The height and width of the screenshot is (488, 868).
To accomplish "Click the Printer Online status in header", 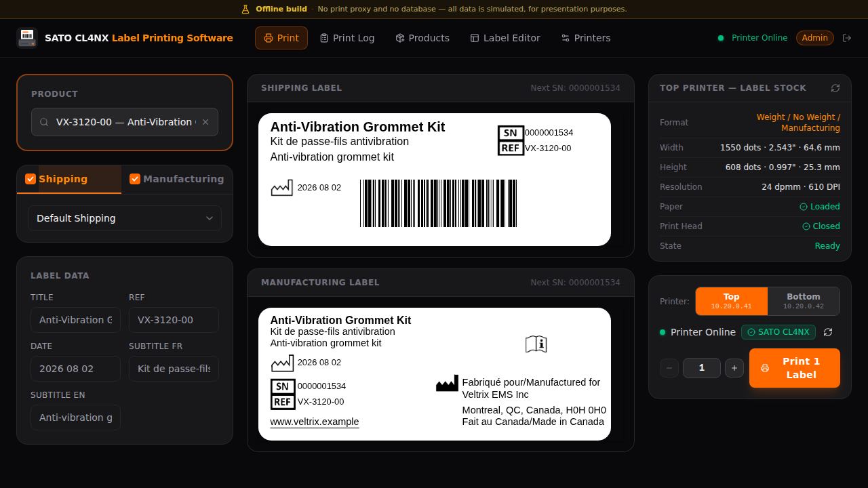I will (x=753, y=38).
